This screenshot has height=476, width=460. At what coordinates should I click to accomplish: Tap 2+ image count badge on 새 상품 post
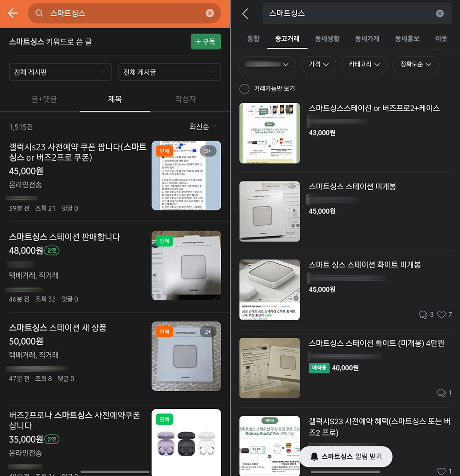point(208,332)
